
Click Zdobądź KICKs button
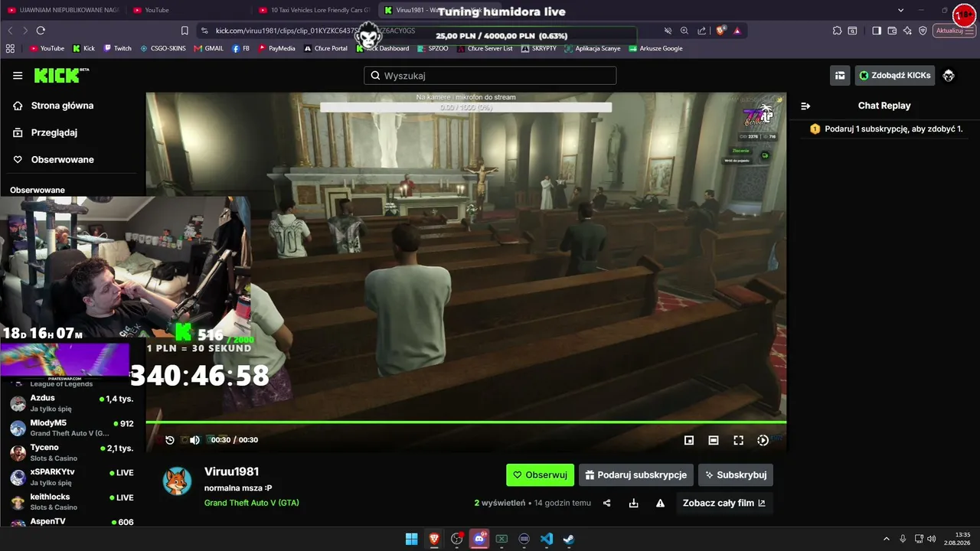pos(894,75)
